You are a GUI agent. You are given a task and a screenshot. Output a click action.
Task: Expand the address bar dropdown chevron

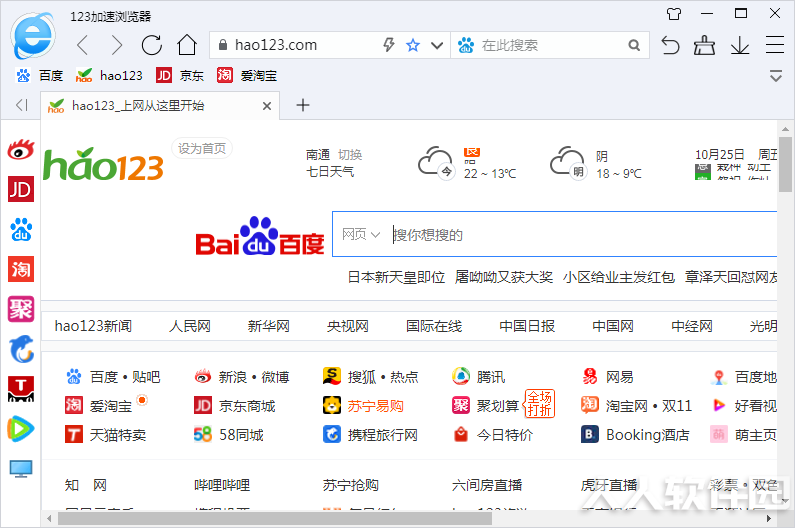(x=437, y=46)
